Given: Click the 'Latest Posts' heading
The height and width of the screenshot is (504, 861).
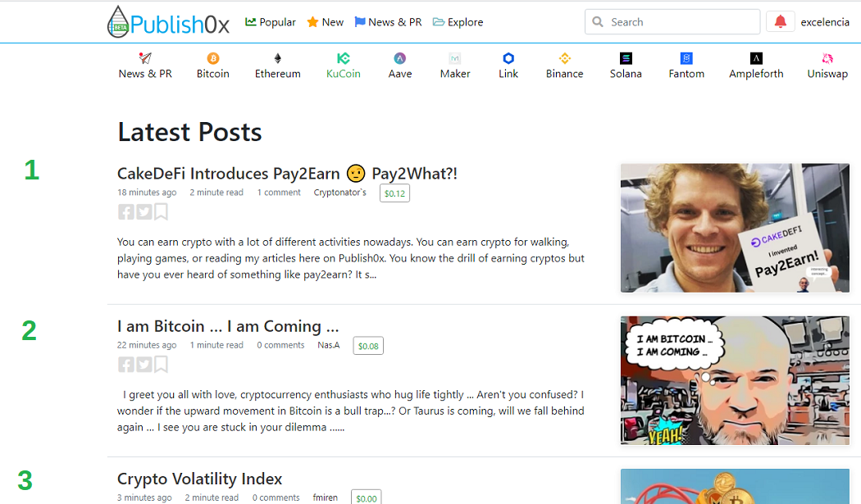Looking at the screenshot, I should tap(189, 132).
